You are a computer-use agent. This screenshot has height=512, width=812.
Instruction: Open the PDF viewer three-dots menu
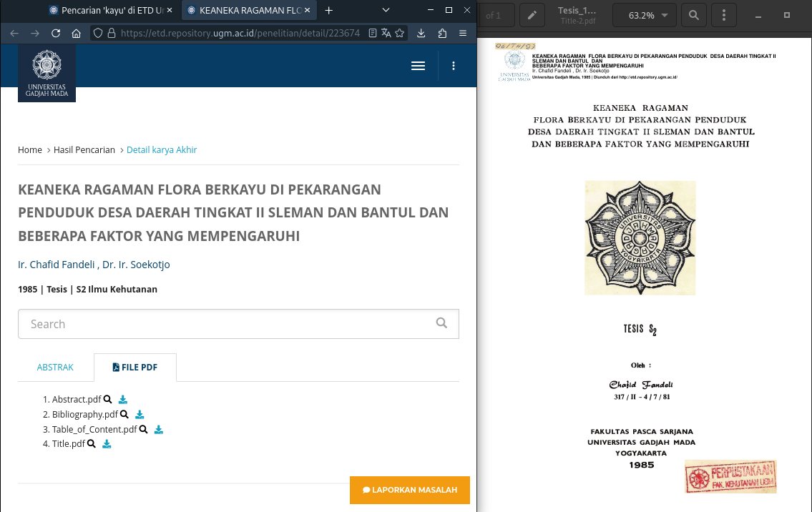click(x=723, y=16)
